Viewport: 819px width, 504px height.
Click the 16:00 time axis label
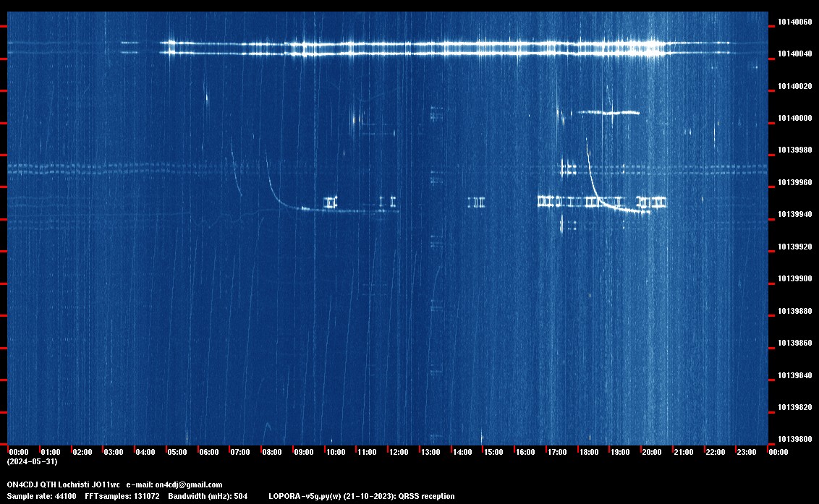(x=525, y=452)
